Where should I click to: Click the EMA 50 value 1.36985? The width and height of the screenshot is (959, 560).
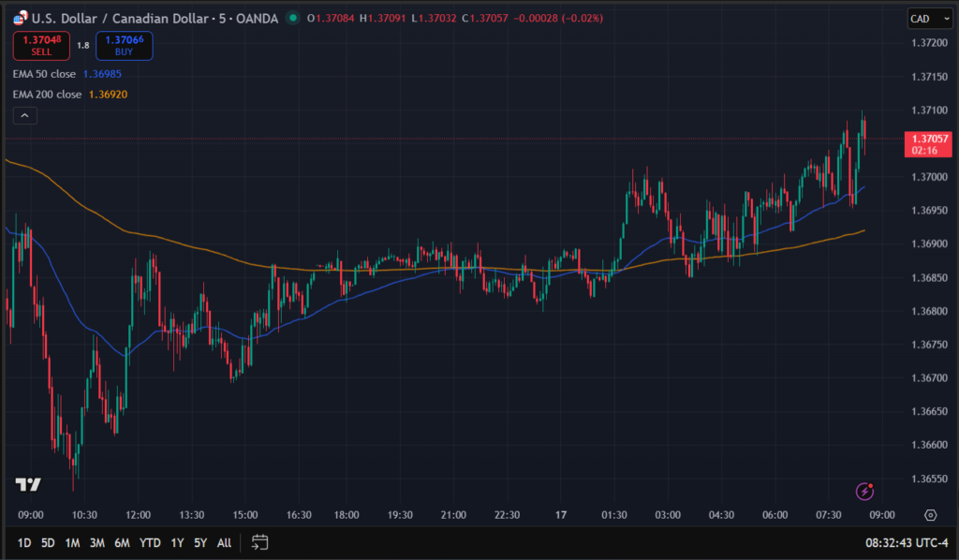(x=102, y=74)
